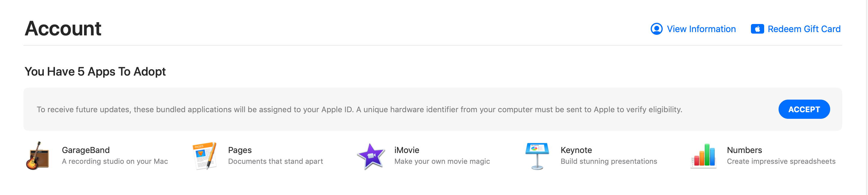The height and width of the screenshot is (195, 868).
Task: Select the GarageBand app name
Action: coord(86,150)
